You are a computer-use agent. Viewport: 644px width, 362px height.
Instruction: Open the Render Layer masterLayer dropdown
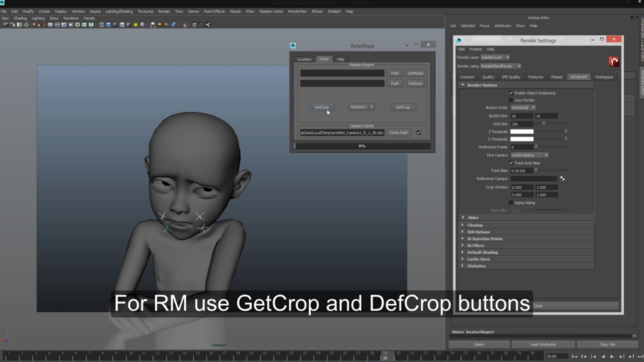495,57
